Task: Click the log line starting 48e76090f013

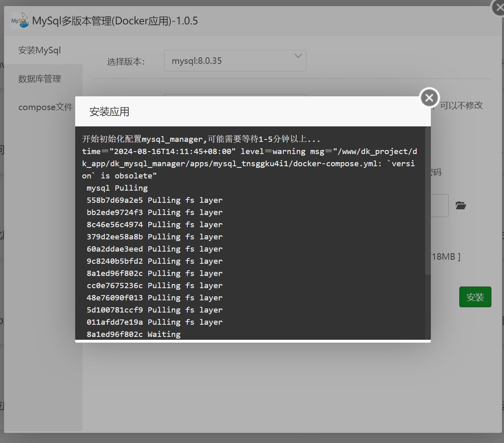Action: pyautogui.click(x=154, y=298)
